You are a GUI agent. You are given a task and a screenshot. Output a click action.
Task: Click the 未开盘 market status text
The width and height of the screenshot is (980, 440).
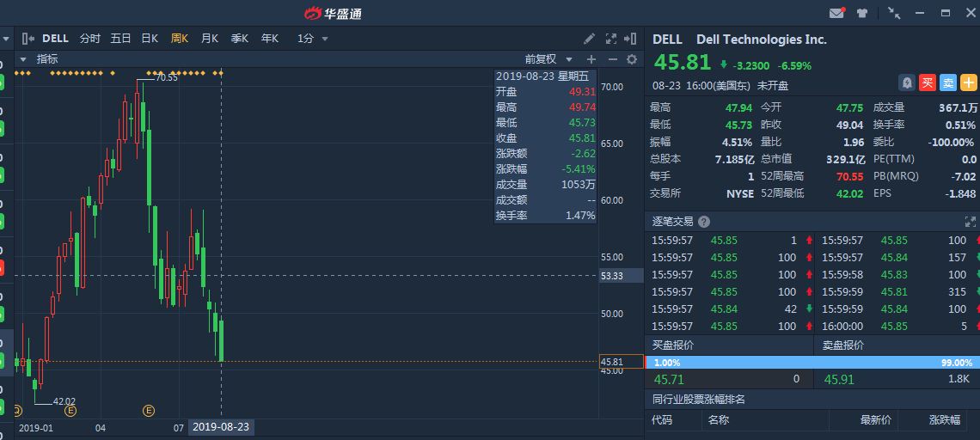[773, 85]
